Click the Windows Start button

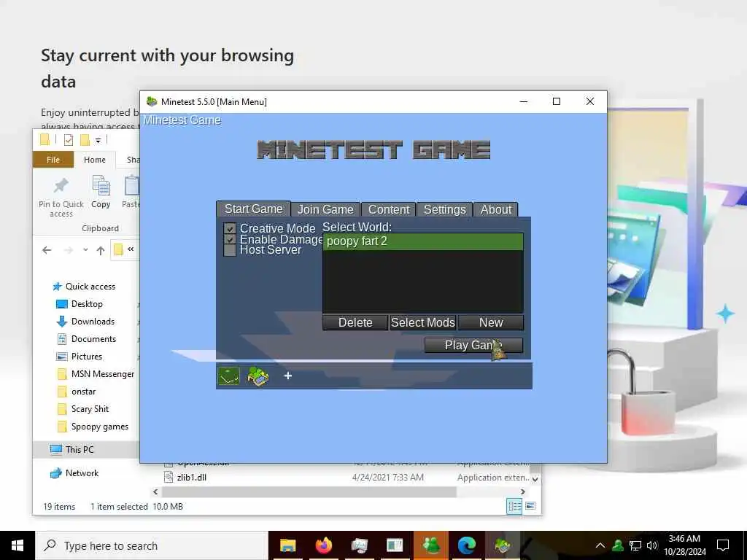(x=18, y=545)
